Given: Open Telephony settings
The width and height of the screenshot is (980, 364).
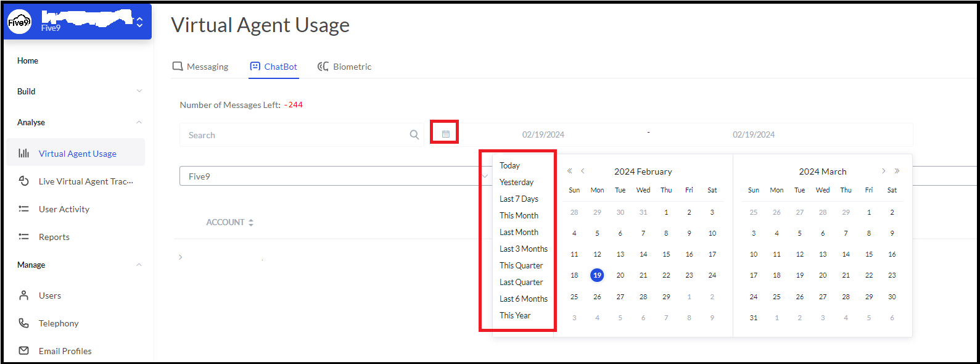Looking at the screenshot, I should point(59,323).
